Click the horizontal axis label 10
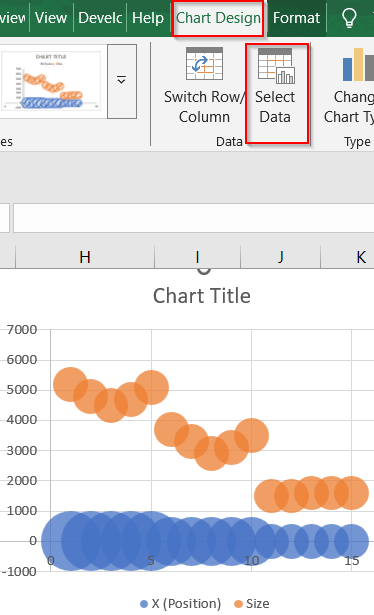 point(251,561)
